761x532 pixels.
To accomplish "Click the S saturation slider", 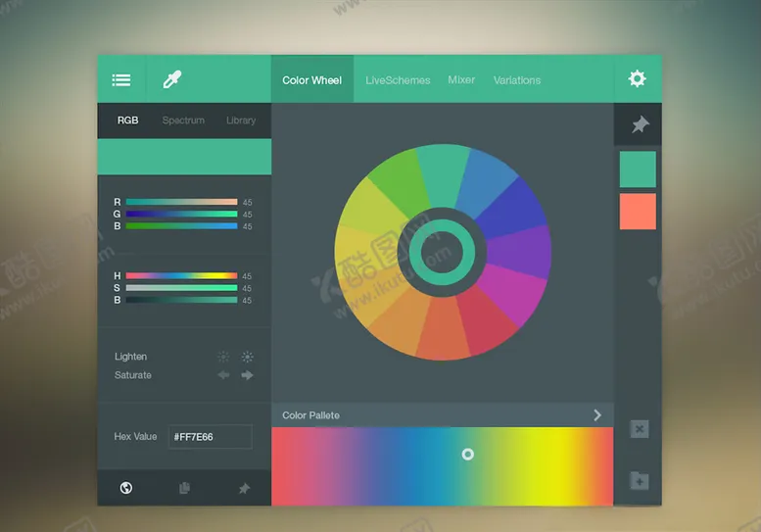I will pos(181,288).
